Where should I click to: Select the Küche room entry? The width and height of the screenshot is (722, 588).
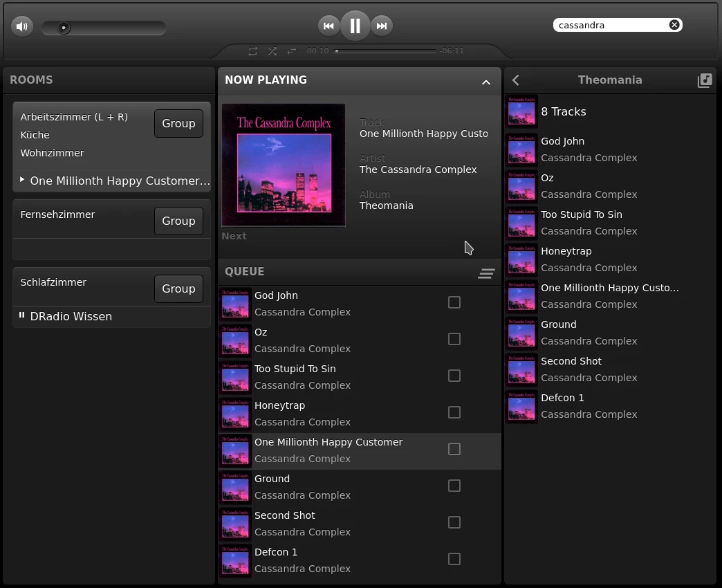35,135
